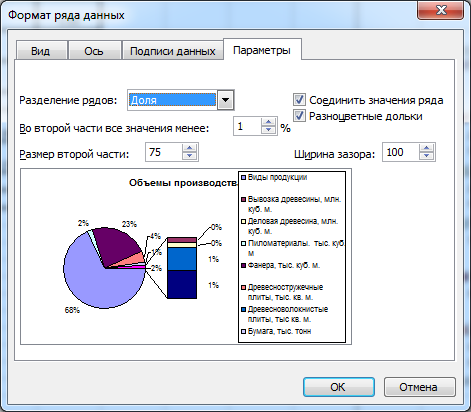Decrease Размер второй части value
The height and width of the screenshot is (412, 471).
tap(190, 156)
